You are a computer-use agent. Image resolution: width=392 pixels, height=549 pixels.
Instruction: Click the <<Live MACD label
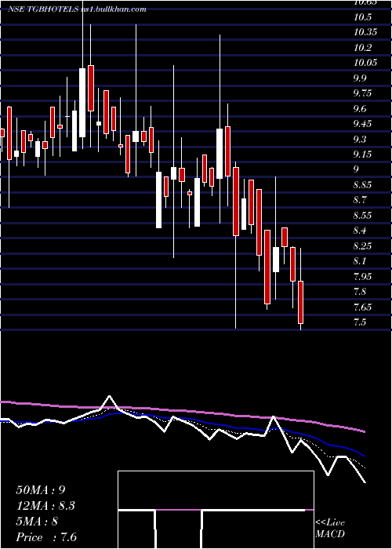click(330, 529)
